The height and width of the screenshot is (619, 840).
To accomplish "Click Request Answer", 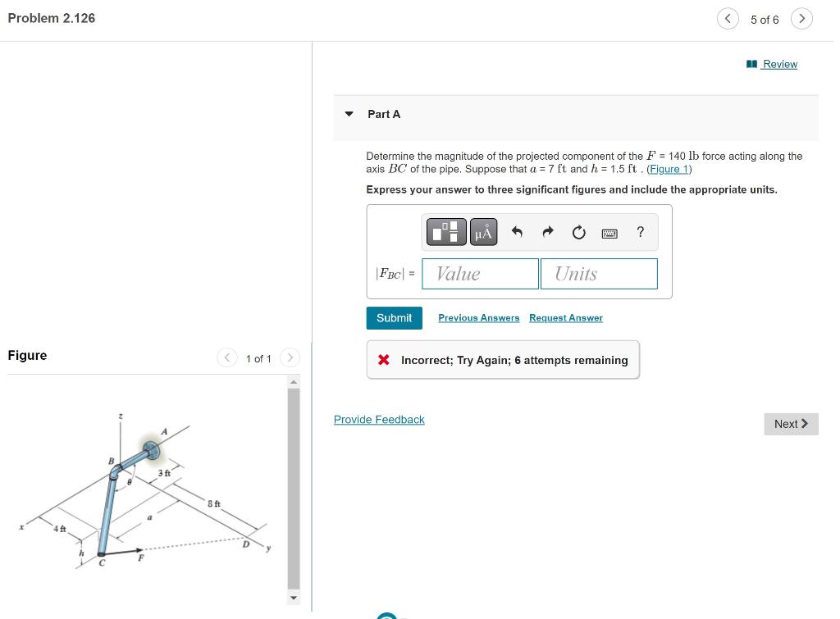I will pyautogui.click(x=565, y=317).
